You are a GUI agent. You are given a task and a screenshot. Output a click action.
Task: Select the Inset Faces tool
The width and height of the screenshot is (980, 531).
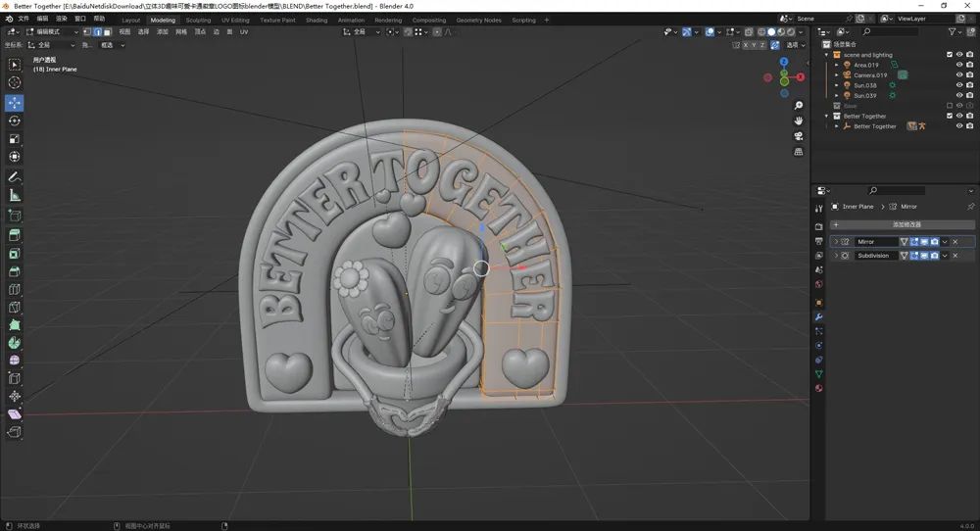pos(15,253)
